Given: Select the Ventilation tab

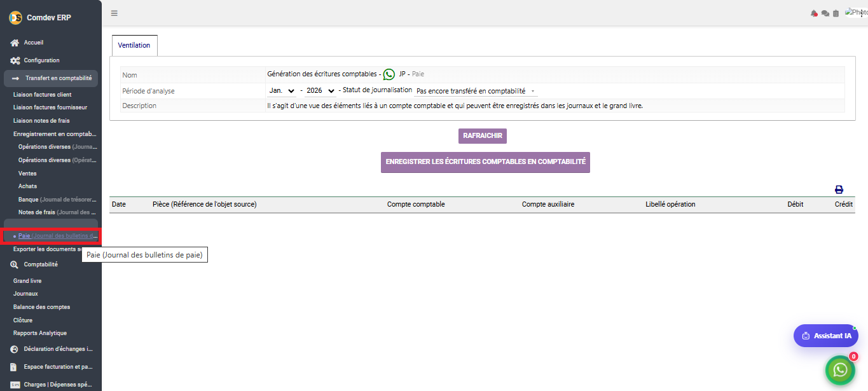Looking at the screenshot, I should [134, 45].
